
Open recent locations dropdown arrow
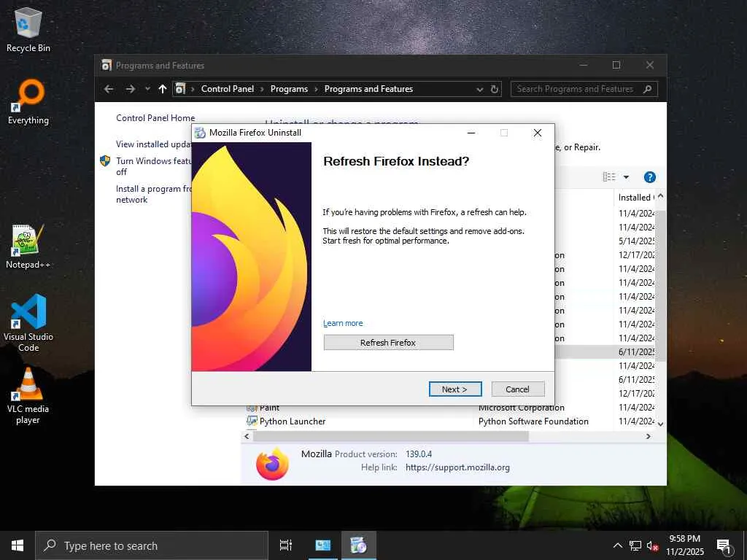(x=147, y=88)
